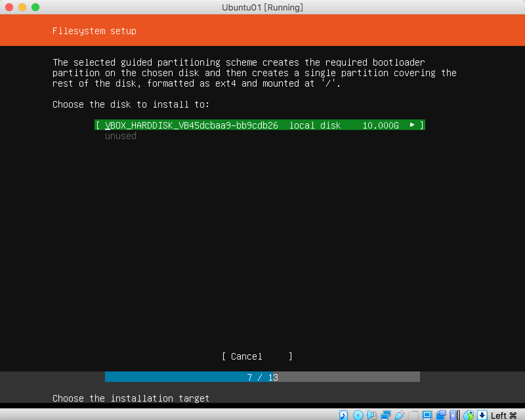This screenshot has height=420, width=525.
Task: Expand the arrow on the VBOX_HARDDISK row
Action: click(412, 125)
